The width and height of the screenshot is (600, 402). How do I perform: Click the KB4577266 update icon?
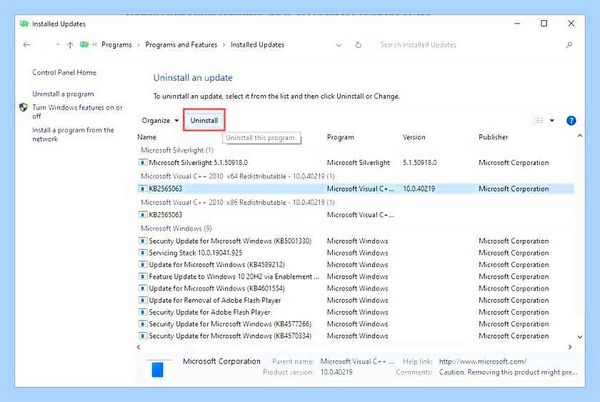click(142, 324)
